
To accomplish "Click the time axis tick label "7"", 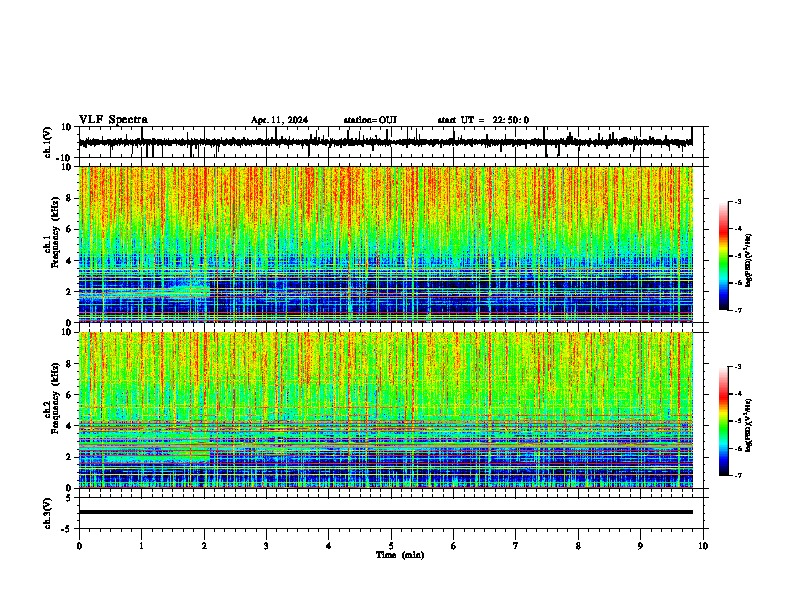I will click(x=516, y=546).
